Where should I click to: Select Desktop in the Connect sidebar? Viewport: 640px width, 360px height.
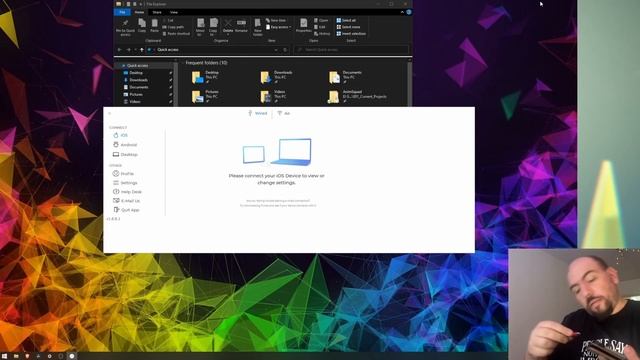(125, 155)
